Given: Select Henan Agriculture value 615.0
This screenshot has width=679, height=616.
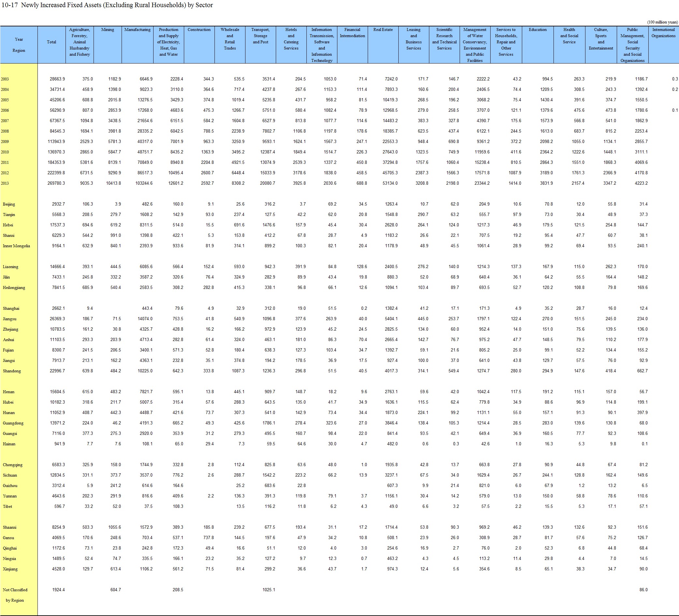Looking at the screenshot, I should [x=88, y=392].
